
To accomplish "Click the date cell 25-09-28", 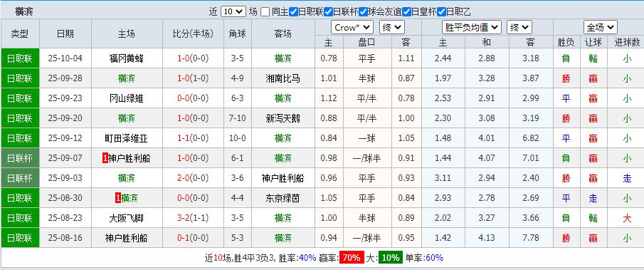I will (x=65, y=78).
